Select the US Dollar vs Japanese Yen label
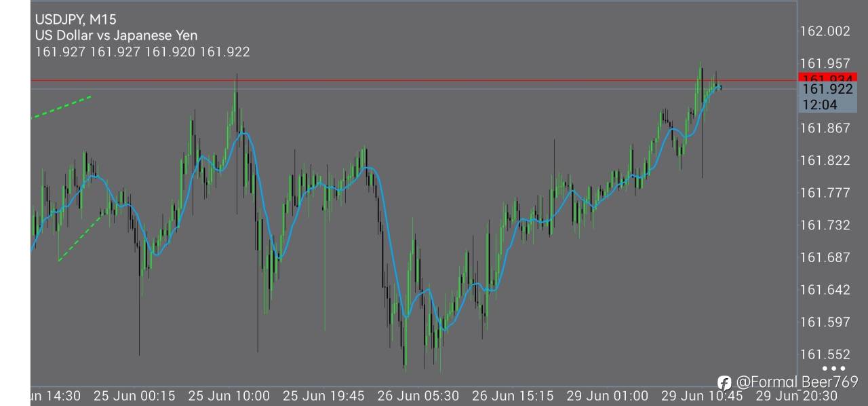 click(x=116, y=35)
